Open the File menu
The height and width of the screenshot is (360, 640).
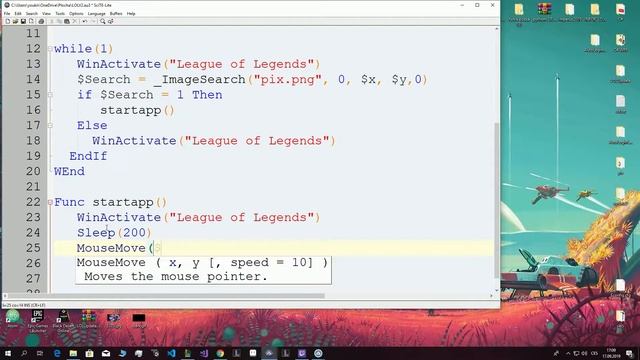(x=7, y=13)
